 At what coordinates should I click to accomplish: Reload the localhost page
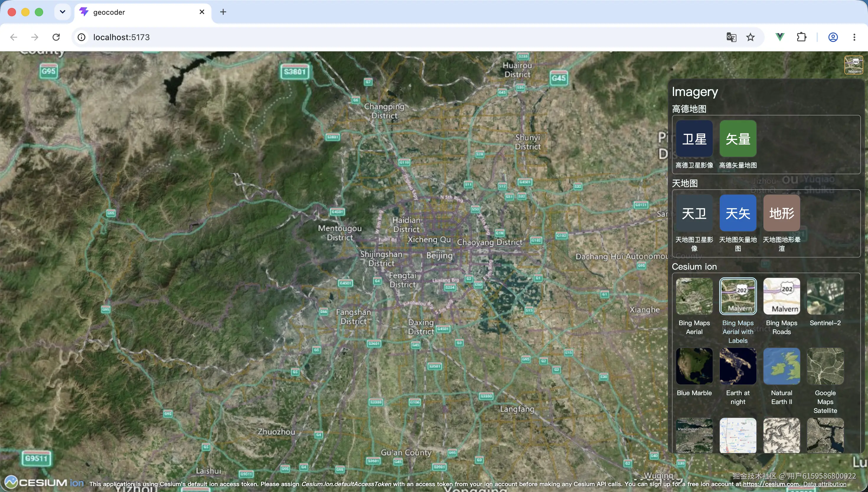pyautogui.click(x=56, y=37)
